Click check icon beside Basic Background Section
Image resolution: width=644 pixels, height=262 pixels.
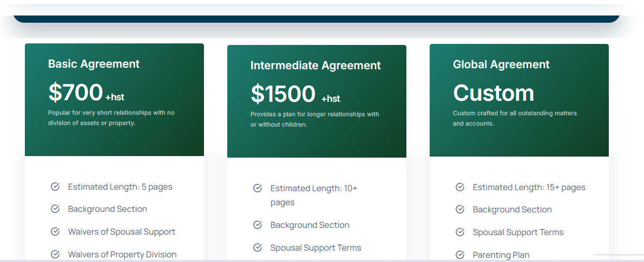click(x=55, y=209)
